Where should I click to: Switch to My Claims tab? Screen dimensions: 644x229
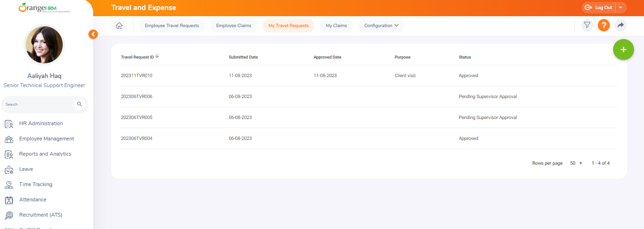(x=336, y=26)
